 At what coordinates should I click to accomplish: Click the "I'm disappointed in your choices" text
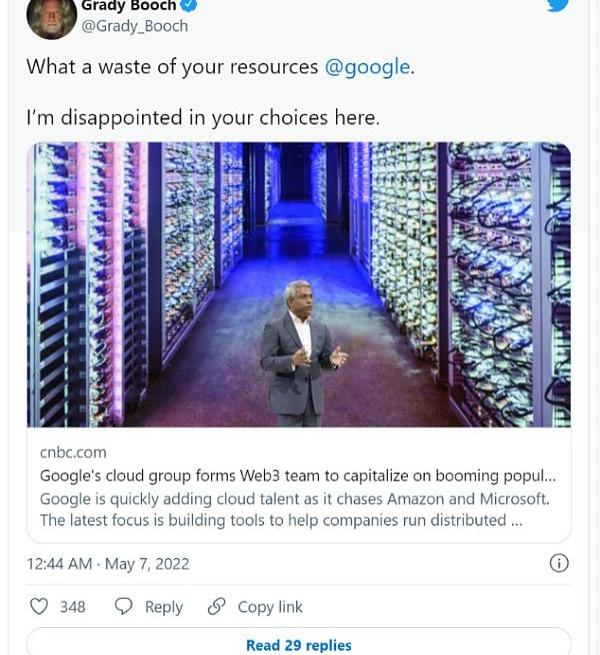point(203,117)
